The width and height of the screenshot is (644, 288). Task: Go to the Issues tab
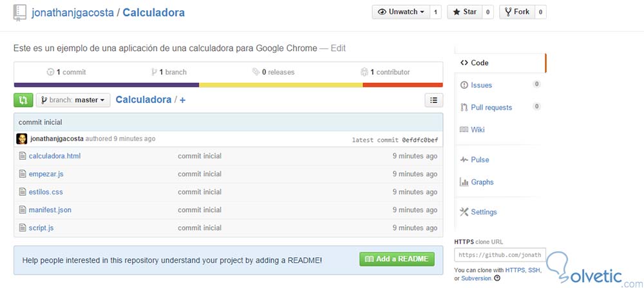click(481, 85)
